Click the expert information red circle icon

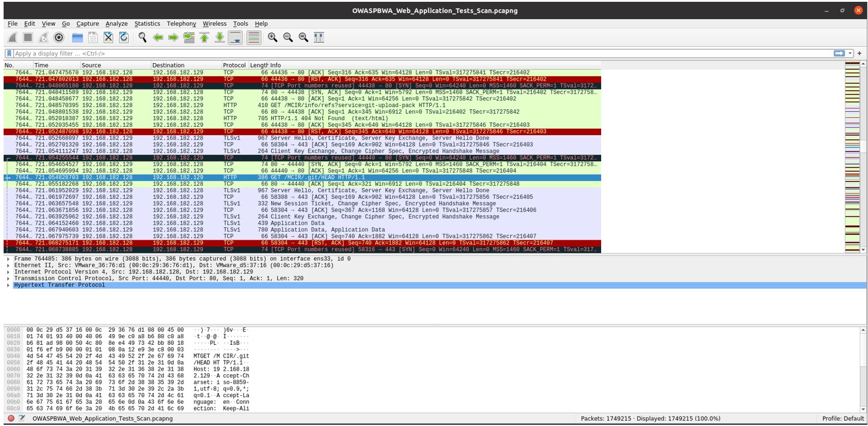(11, 418)
